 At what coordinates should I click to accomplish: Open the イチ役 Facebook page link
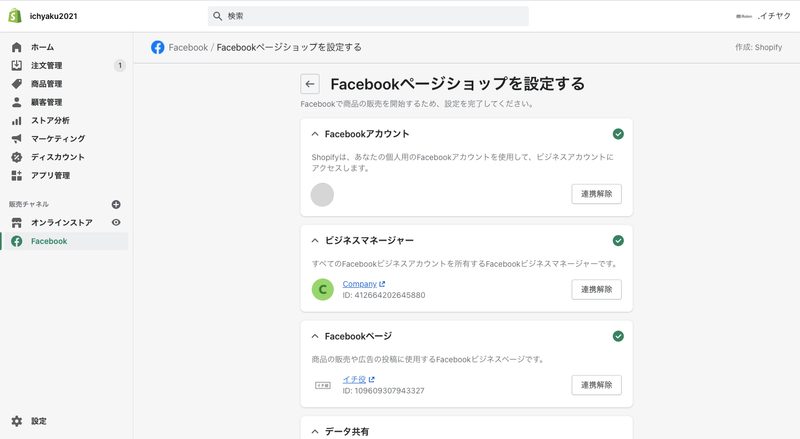click(354, 379)
